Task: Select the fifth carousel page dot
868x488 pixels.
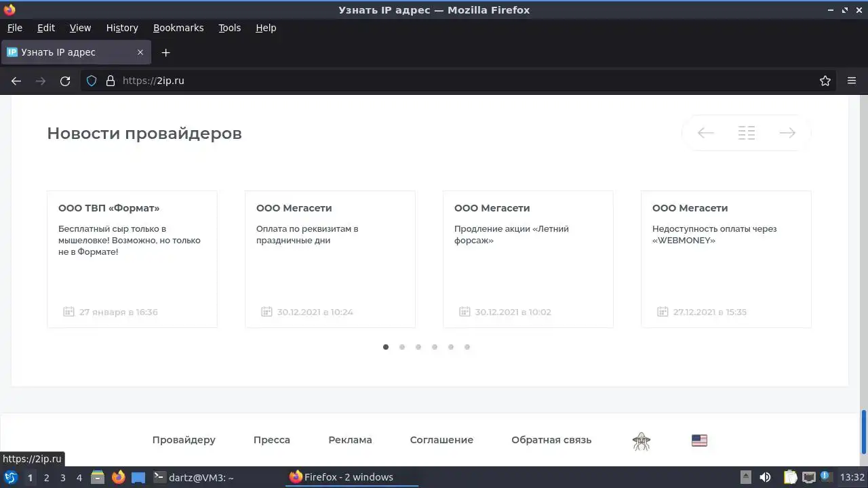Action: (x=451, y=347)
